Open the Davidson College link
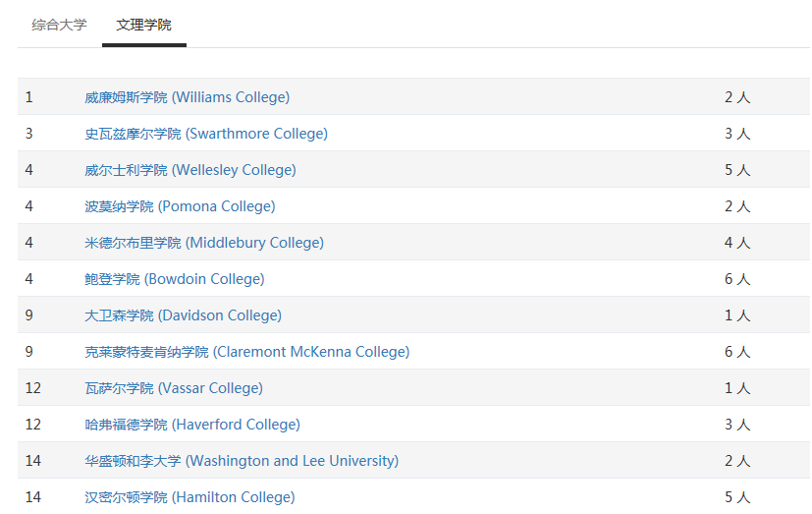The image size is (812, 514). tap(183, 315)
